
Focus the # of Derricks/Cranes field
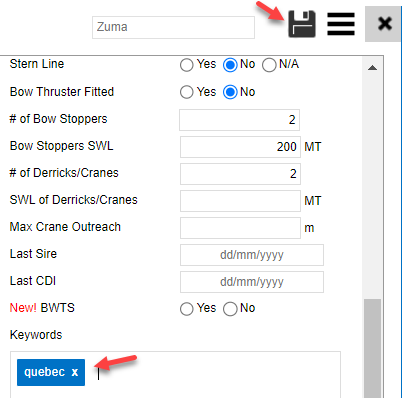[x=240, y=174]
